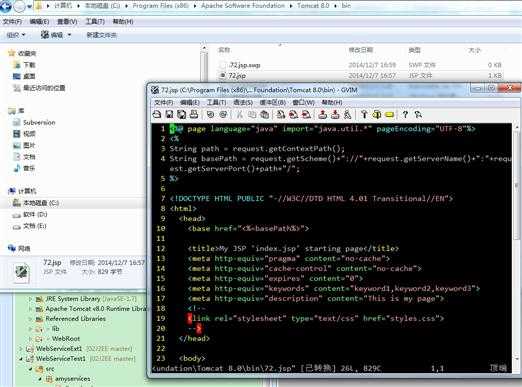Click the Paste icon in GVIM toolbar
522x387 pixels.
coord(265,115)
